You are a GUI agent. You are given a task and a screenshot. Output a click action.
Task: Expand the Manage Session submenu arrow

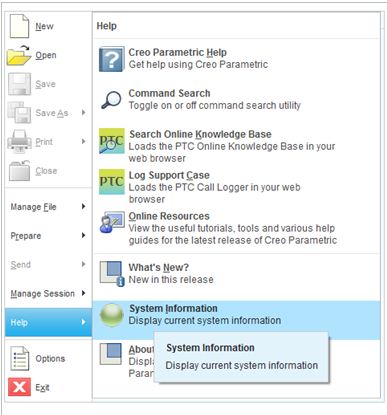point(83,293)
